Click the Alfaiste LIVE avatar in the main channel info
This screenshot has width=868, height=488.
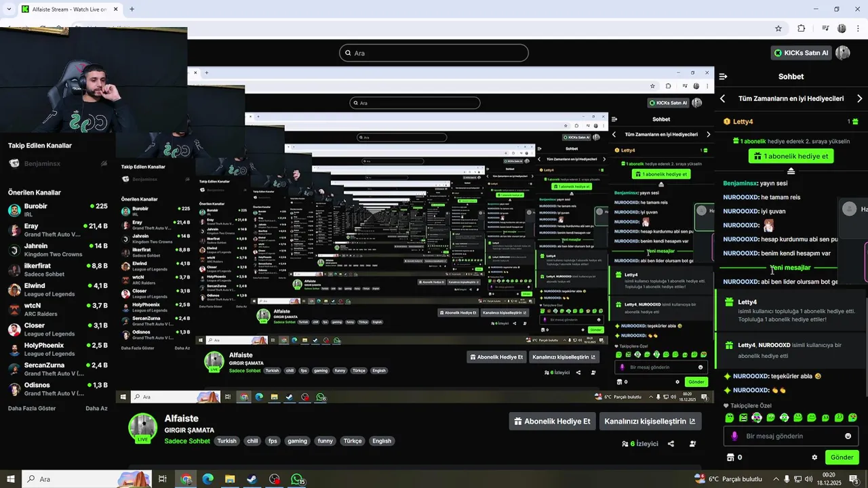pyautogui.click(x=143, y=428)
